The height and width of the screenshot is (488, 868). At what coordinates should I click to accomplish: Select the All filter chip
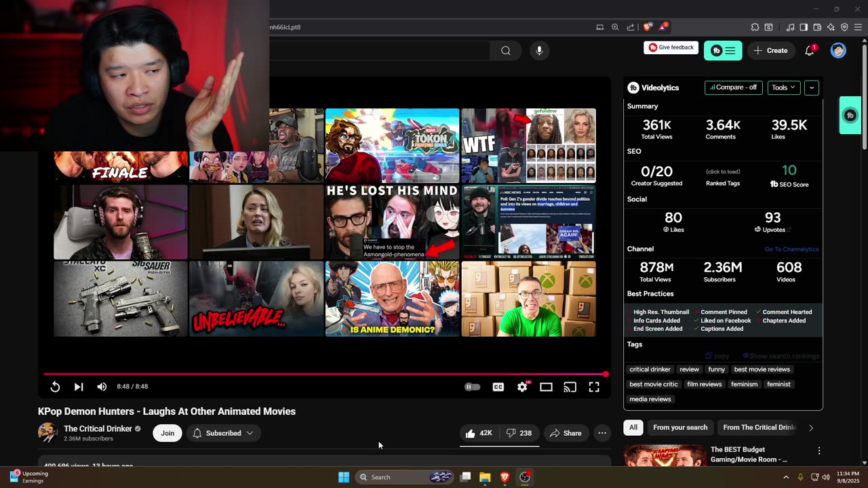pyautogui.click(x=633, y=428)
